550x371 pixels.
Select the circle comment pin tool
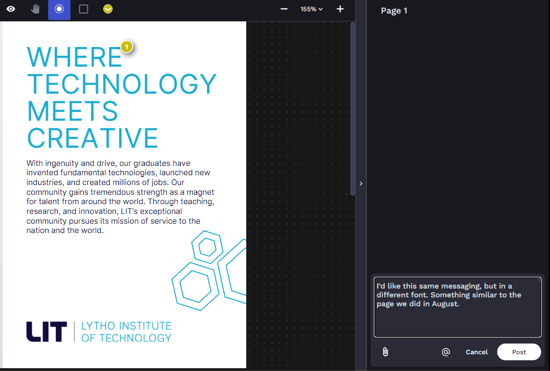(59, 9)
